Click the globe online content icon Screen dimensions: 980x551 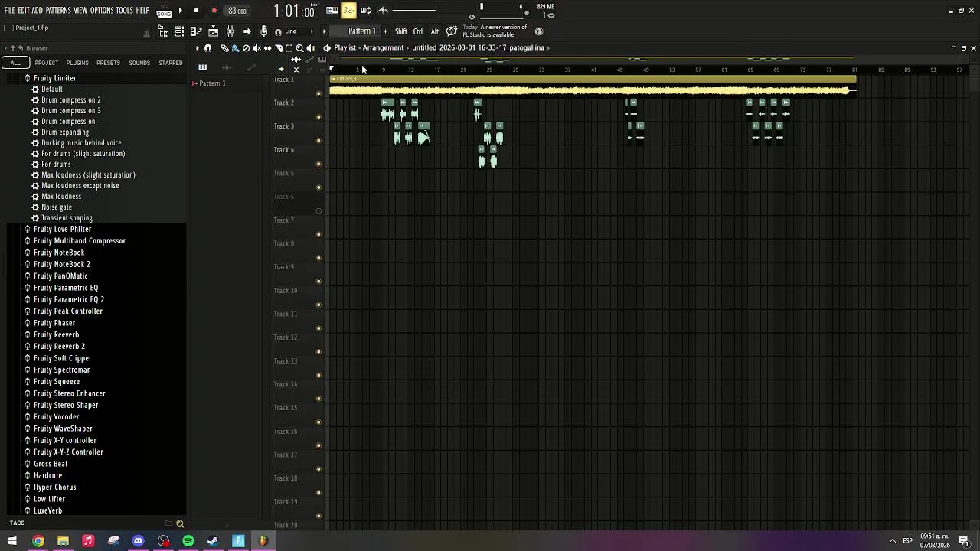[539, 31]
